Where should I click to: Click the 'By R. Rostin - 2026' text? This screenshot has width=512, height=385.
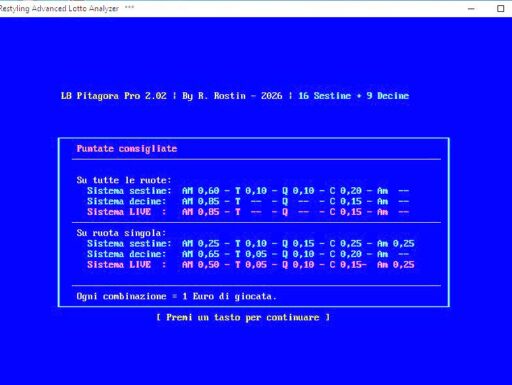coord(232,96)
